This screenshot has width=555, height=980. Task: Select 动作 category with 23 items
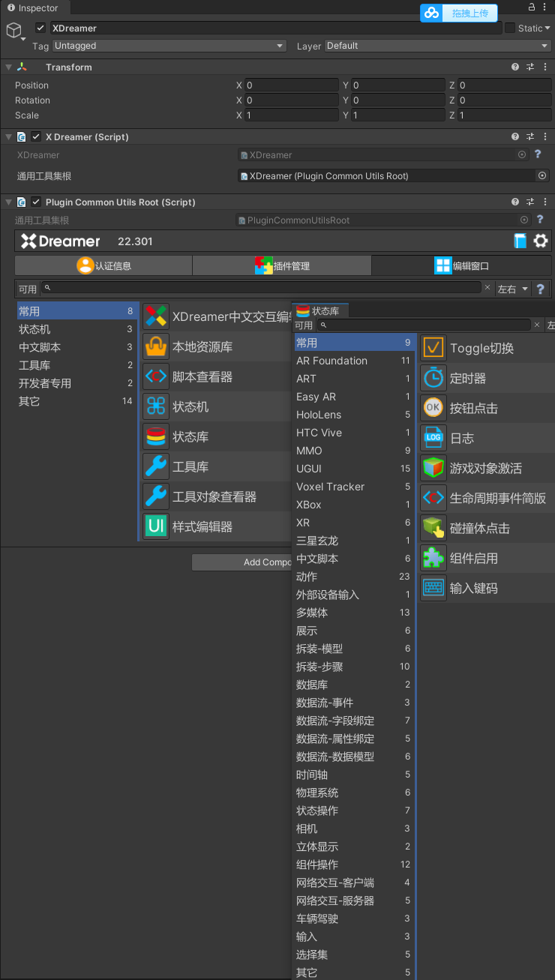click(x=354, y=577)
